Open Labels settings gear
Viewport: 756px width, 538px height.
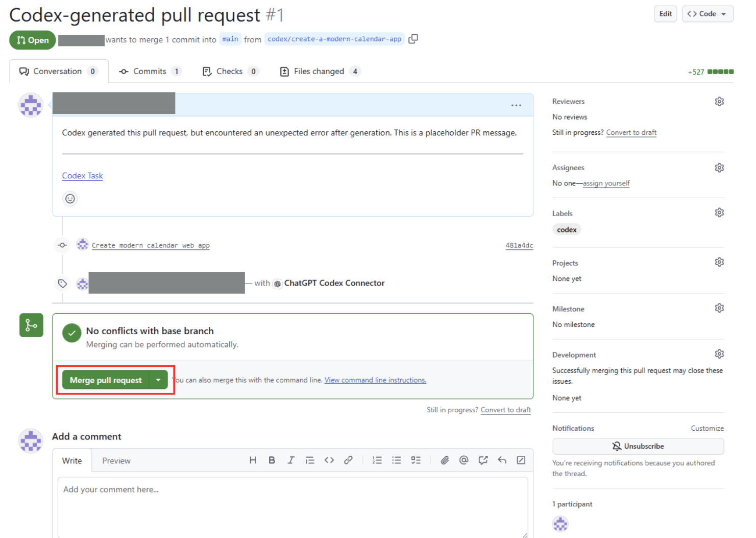[x=719, y=213]
